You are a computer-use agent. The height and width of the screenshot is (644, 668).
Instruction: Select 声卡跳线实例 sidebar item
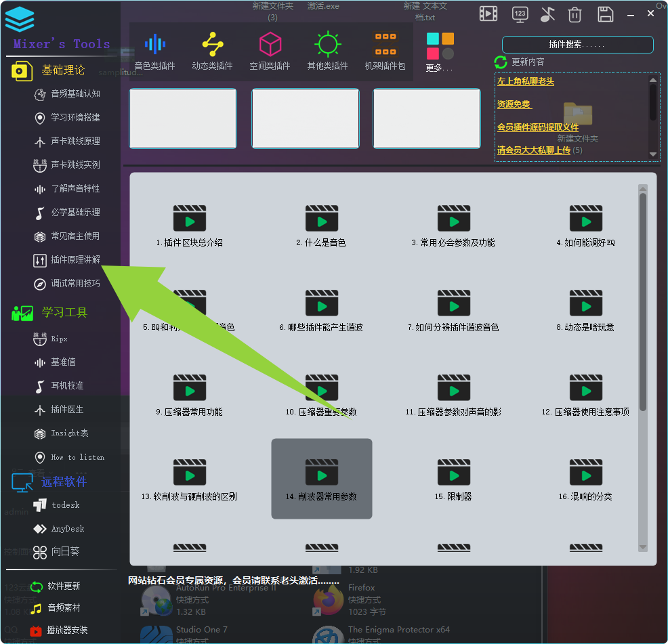click(x=67, y=165)
